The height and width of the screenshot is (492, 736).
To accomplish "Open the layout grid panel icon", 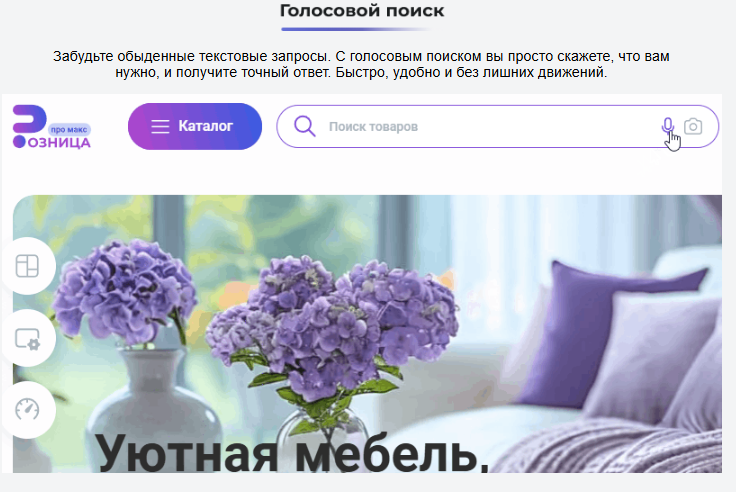I will click(27, 266).
